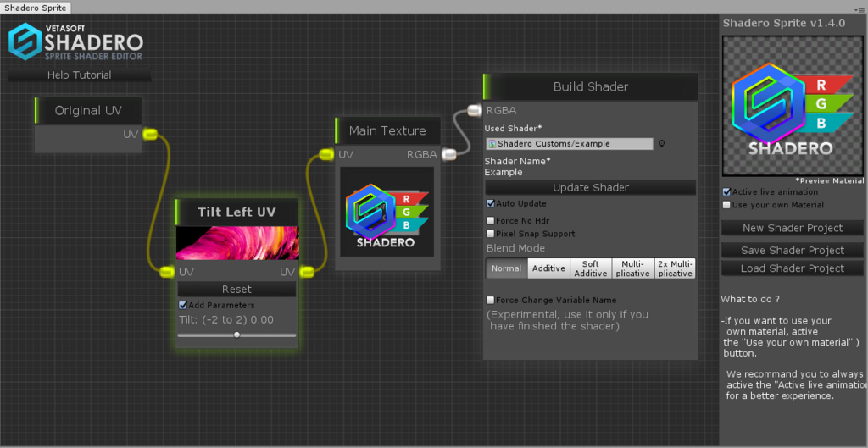Click the Tilt Left UV input port
This screenshot has width=868, height=448.
point(167,272)
